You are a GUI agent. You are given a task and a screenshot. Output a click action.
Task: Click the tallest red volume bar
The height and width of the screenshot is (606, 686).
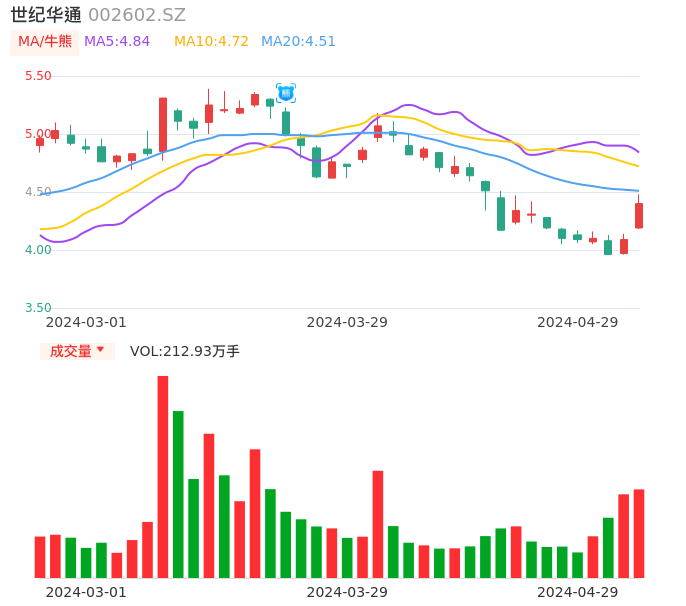162,476
